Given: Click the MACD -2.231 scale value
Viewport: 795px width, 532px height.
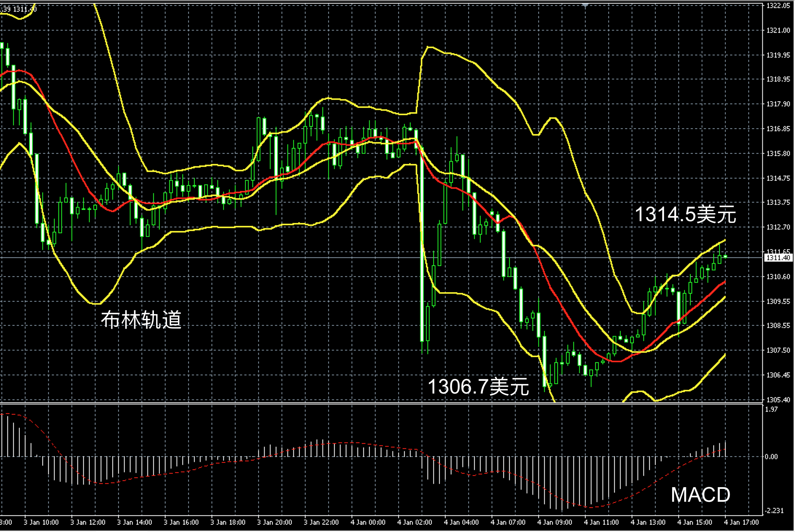Looking at the screenshot, I should point(774,511).
